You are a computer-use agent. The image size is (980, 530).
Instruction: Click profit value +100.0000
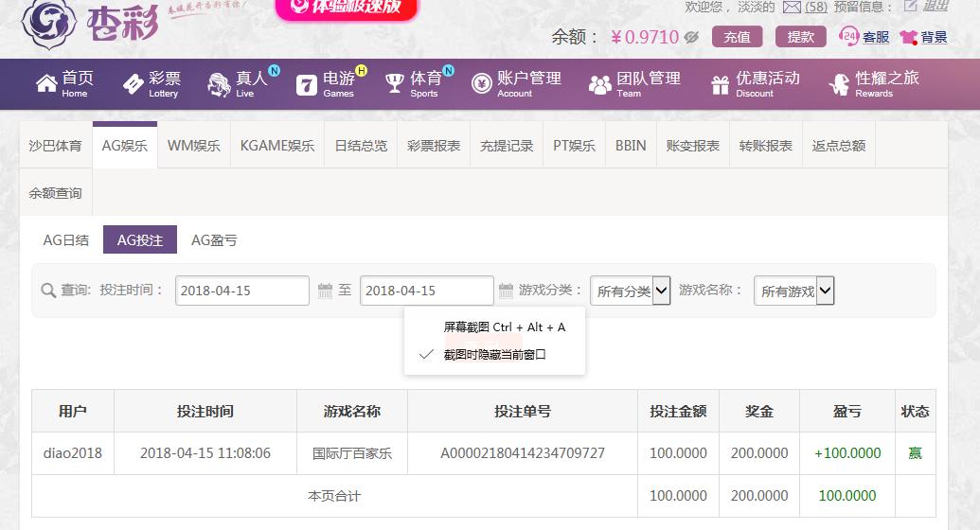(x=847, y=453)
